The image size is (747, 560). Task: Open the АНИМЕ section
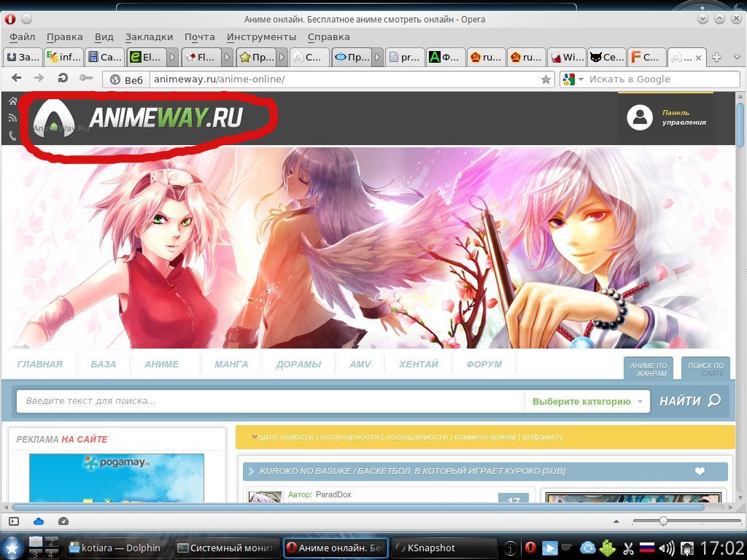pyautogui.click(x=162, y=365)
